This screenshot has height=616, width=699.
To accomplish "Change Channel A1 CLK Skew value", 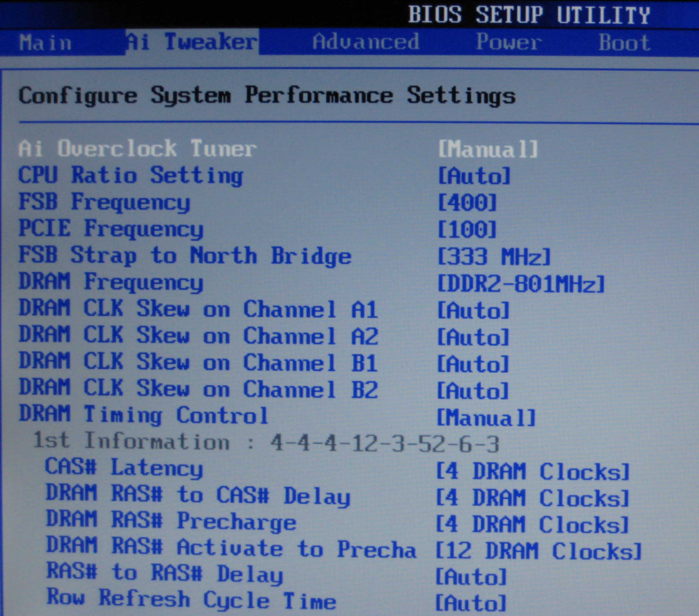I will tap(474, 310).
